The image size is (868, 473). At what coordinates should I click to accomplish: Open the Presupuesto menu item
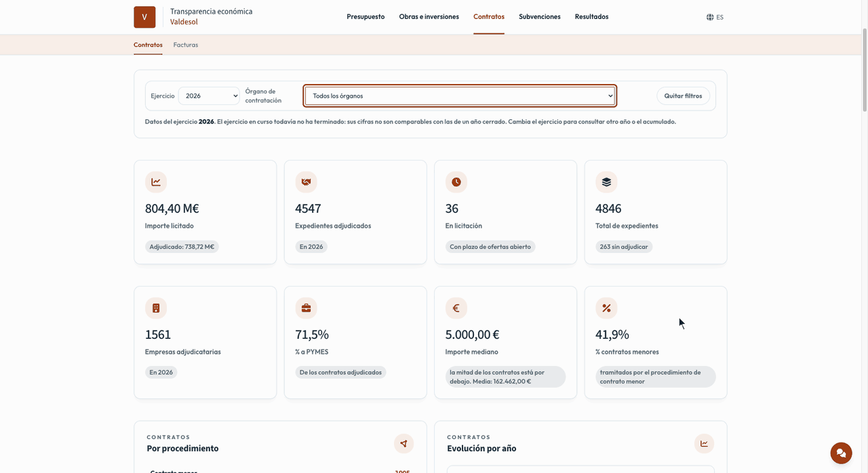tap(366, 17)
